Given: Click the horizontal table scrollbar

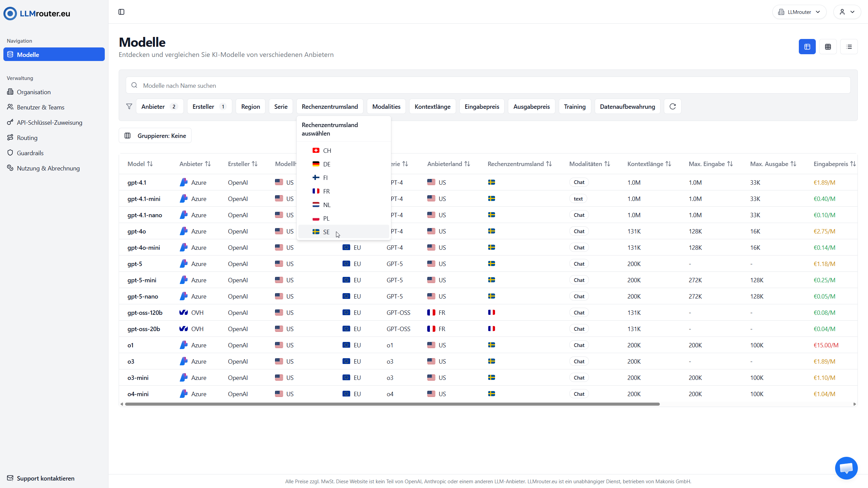Looking at the screenshot, I should click(x=392, y=404).
